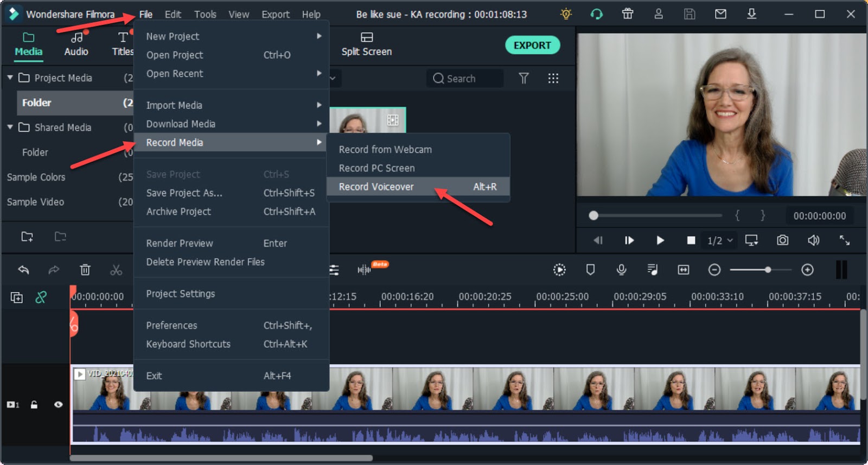Click the timeline zoom slider handle
Screen dimensions: 868x465
click(x=768, y=270)
